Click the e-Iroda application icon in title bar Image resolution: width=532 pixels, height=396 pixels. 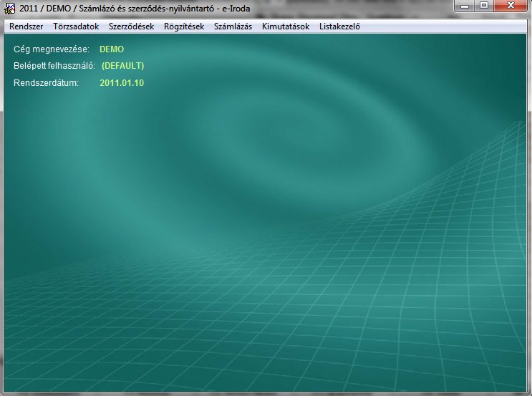click(10, 7)
